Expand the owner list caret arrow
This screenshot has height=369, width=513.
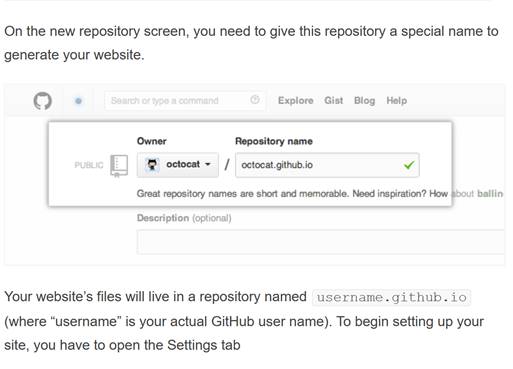(208, 164)
